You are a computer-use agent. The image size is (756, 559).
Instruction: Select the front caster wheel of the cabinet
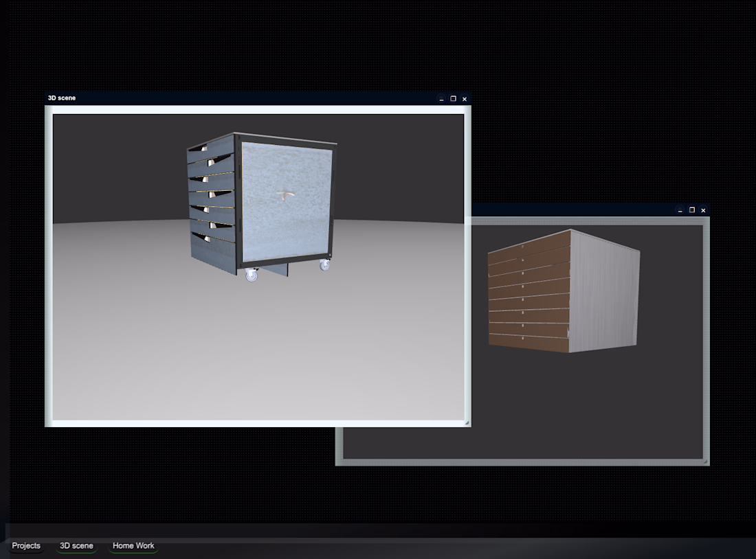[x=251, y=275]
